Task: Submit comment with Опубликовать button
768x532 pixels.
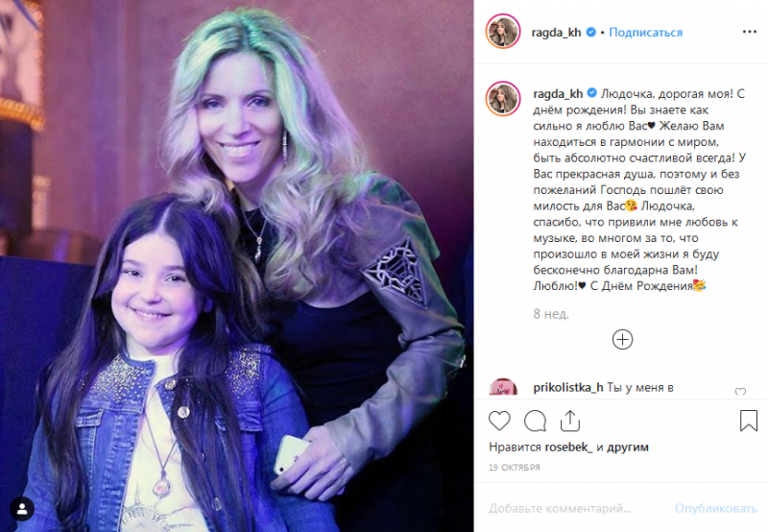Action: tap(715, 509)
